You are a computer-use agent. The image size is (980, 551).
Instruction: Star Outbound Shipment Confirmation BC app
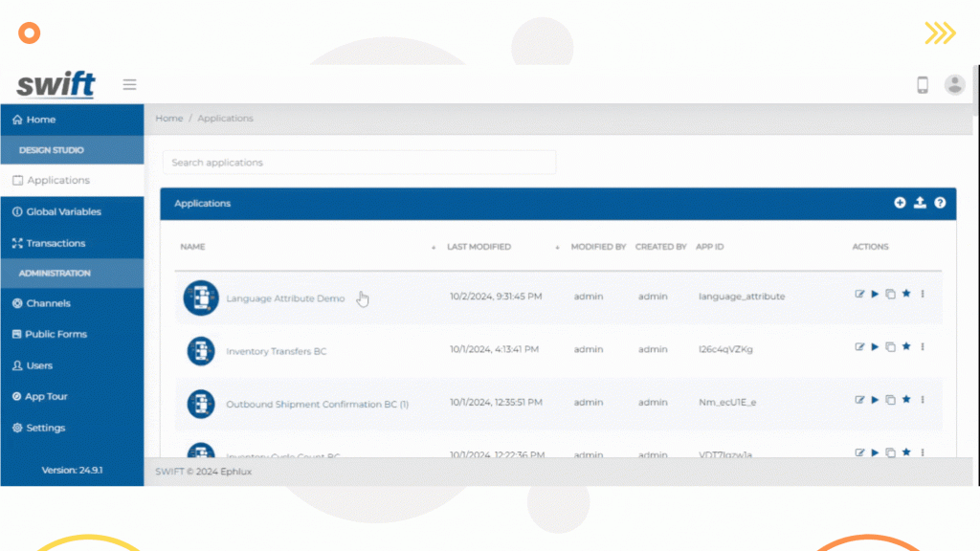(x=906, y=400)
